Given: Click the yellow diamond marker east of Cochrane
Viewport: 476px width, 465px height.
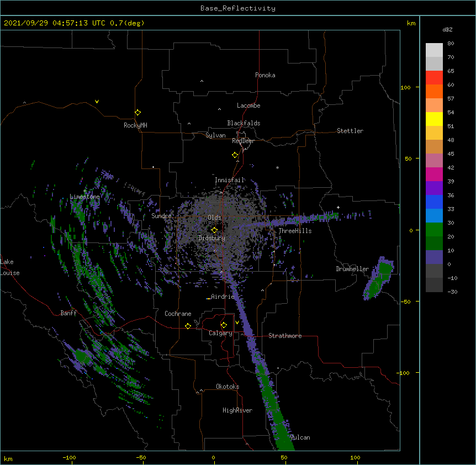Looking at the screenshot, I should (x=188, y=326).
